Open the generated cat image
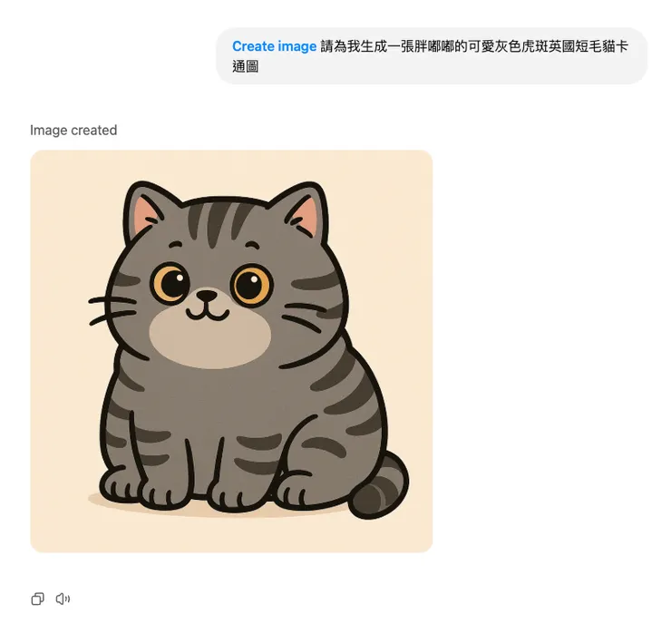 point(231,351)
